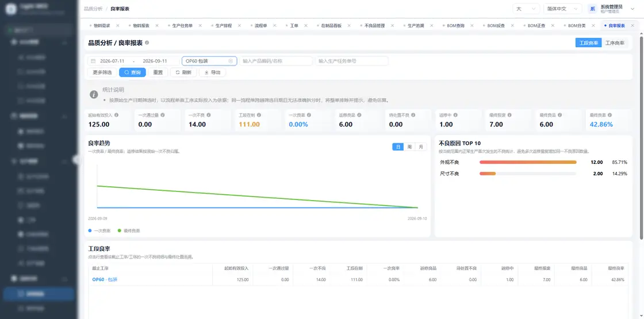Viewport: 644px width, 319px height.
Task: Click the info icon beside 品质分析 / 良率报表 title
Action: 147,43
